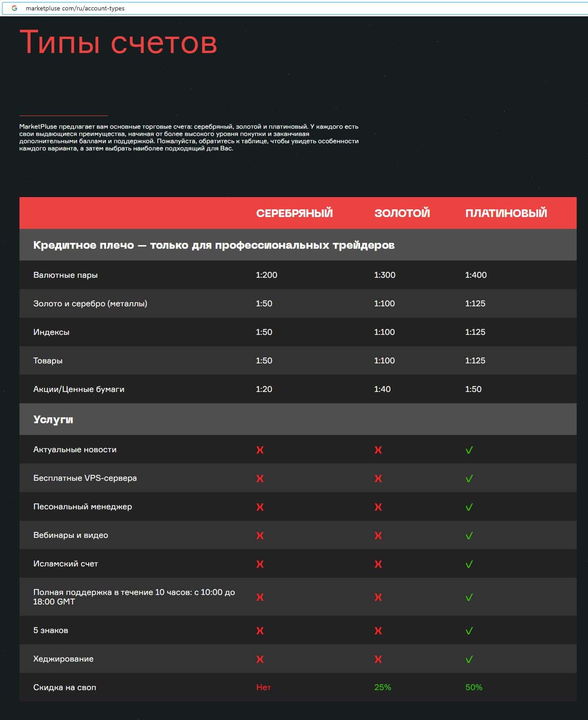Click the Индексы row label
This screenshot has width=588, height=720.
51,332
